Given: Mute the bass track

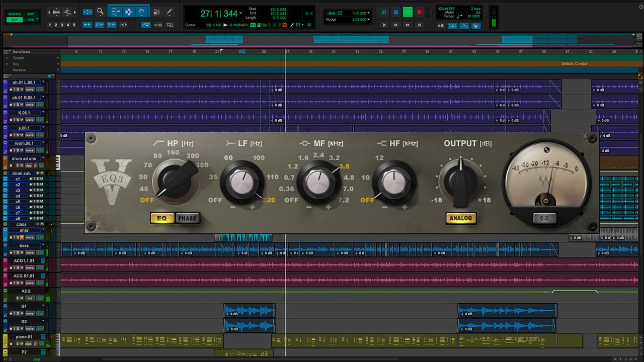Looking at the screenshot, I should click(22, 252).
